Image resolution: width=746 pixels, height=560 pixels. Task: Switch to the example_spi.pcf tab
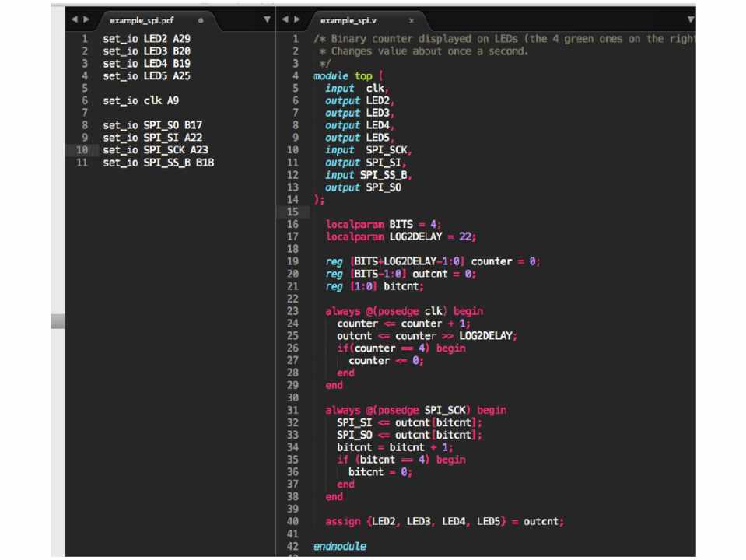pyautogui.click(x=140, y=17)
